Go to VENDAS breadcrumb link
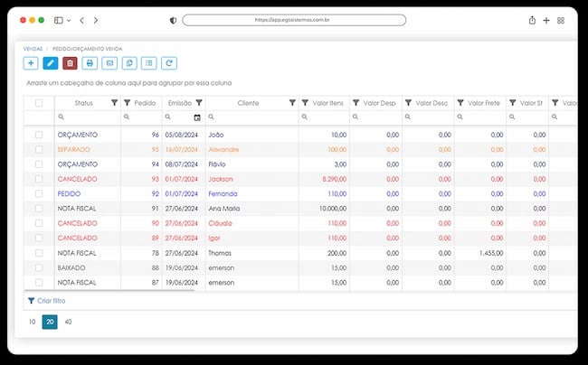588x365 pixels. 33,49
